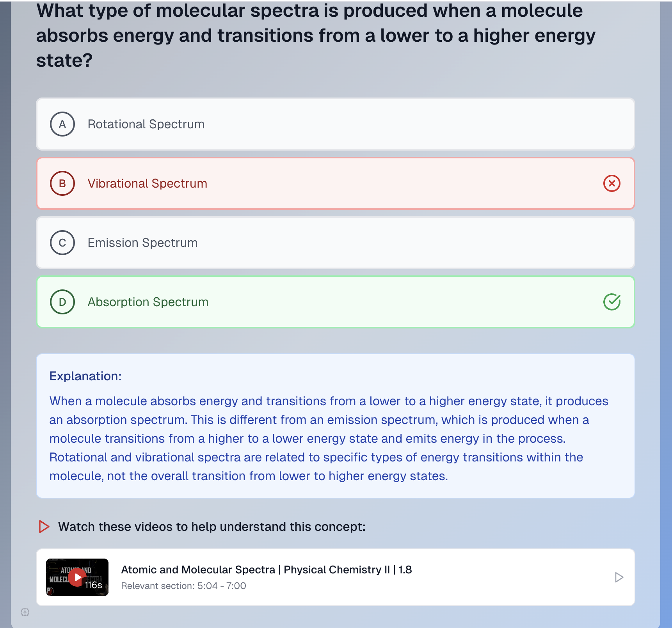672x628 pixels.
Task: Click the green checkmark correct-answer icon
Action: coord(612,302)
